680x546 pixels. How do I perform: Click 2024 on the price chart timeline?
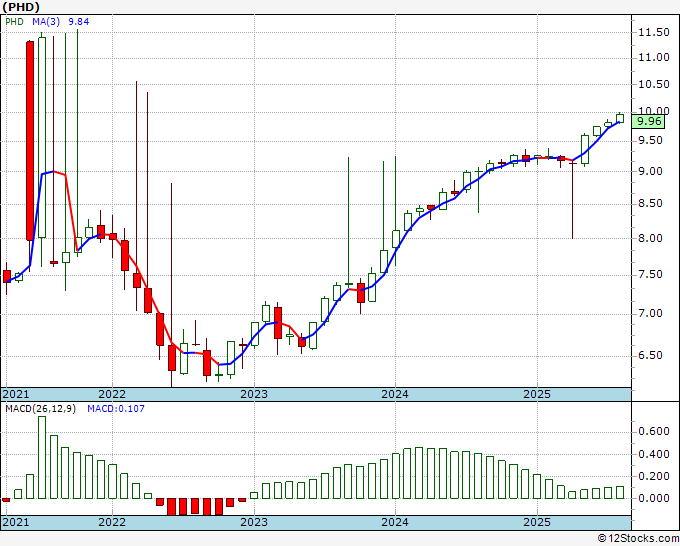395,394
